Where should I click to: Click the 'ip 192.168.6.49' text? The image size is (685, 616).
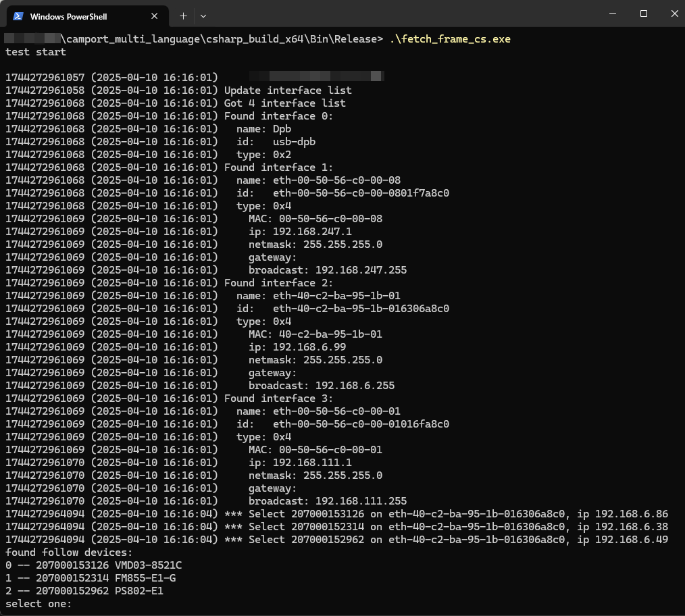tap(623, 540)
